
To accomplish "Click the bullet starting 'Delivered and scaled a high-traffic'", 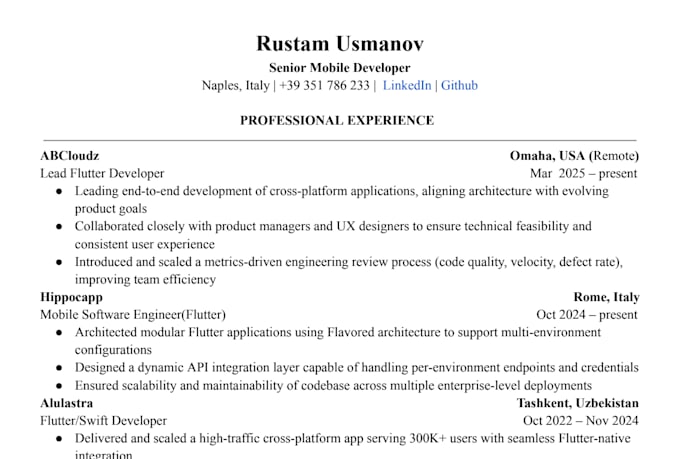I will pyautogui.click(x=353, y=447).
